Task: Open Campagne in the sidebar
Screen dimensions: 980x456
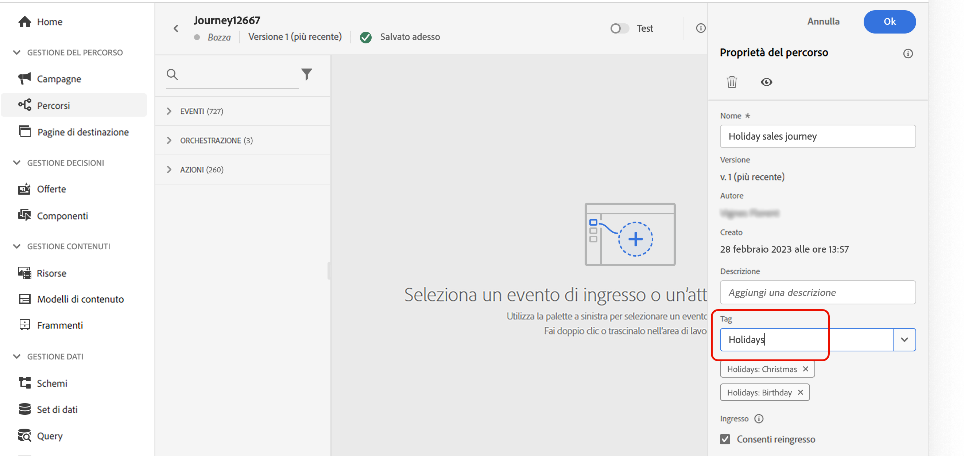Action: pos(59,79)
